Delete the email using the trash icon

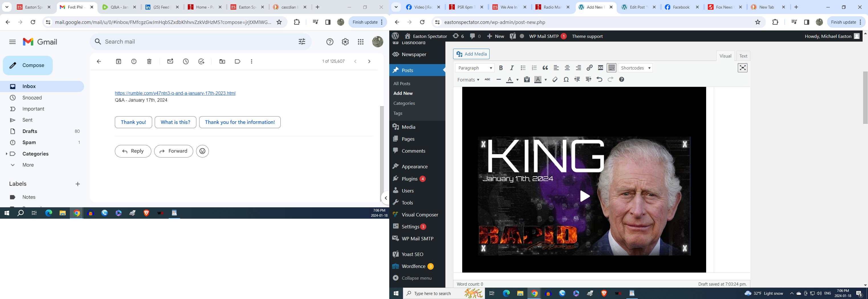pos(149,61)
